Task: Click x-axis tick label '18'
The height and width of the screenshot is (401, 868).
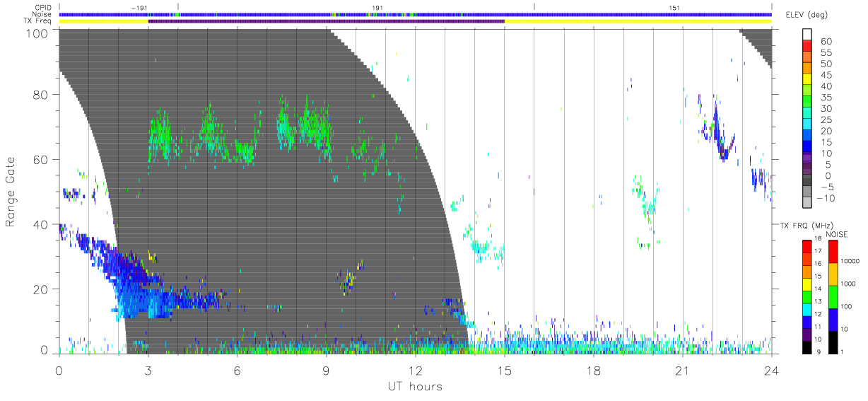Action: click(593, 370)
